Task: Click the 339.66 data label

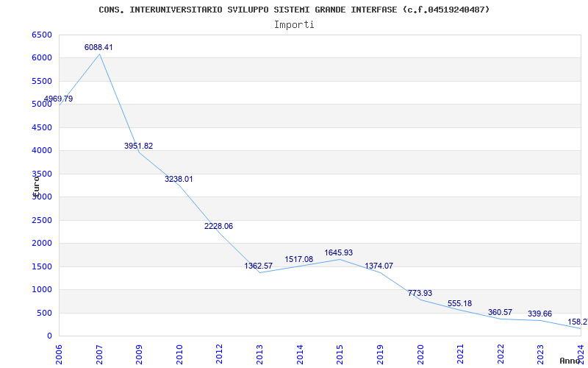Action: [x=540, y=314]
